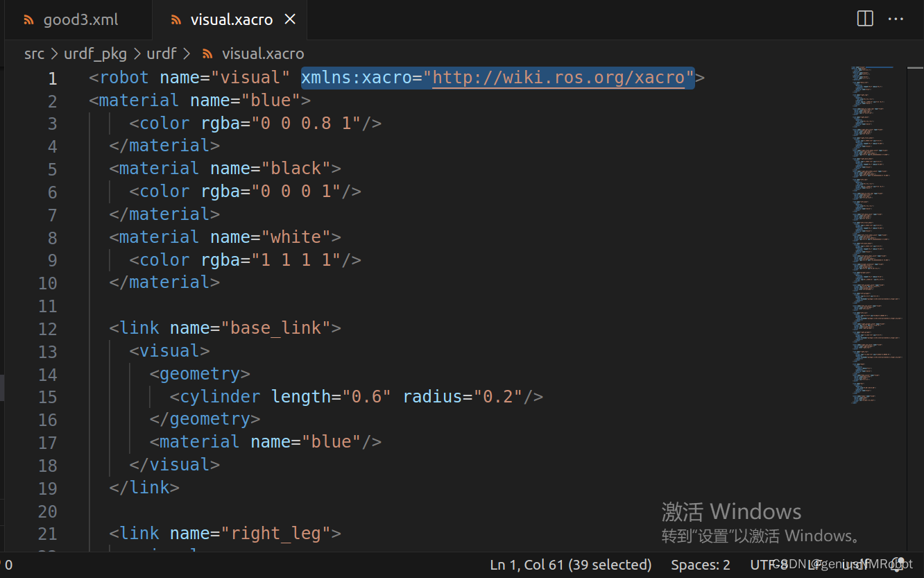Follow the http://wiki.ros.org/xacro link
The height and width of the screenshot is (578, 924).
tap(558, 78)
